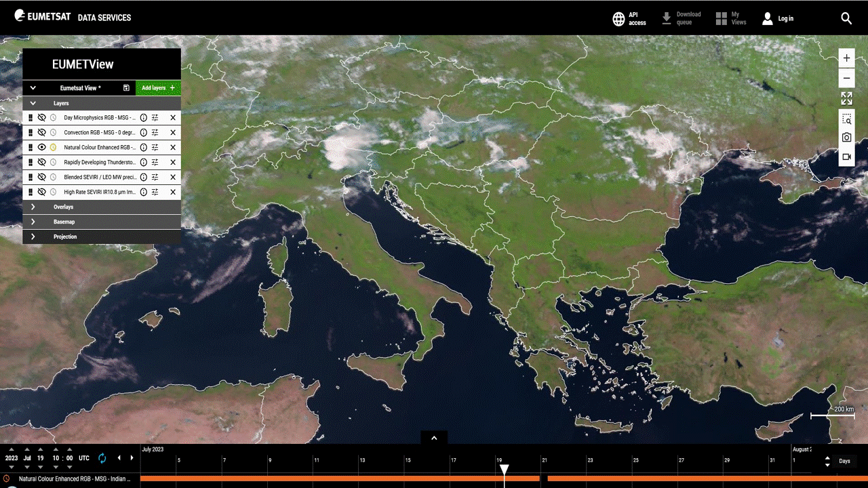Remove the Convection RGB layer

point(173,132)
